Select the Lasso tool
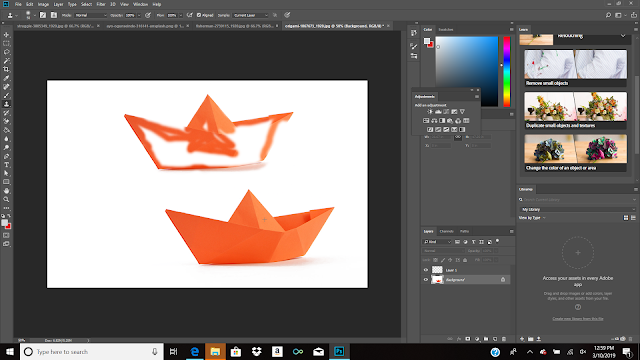The height and width of the screenshot is (360, 640). pyautogui.click(x=7, y=52)
